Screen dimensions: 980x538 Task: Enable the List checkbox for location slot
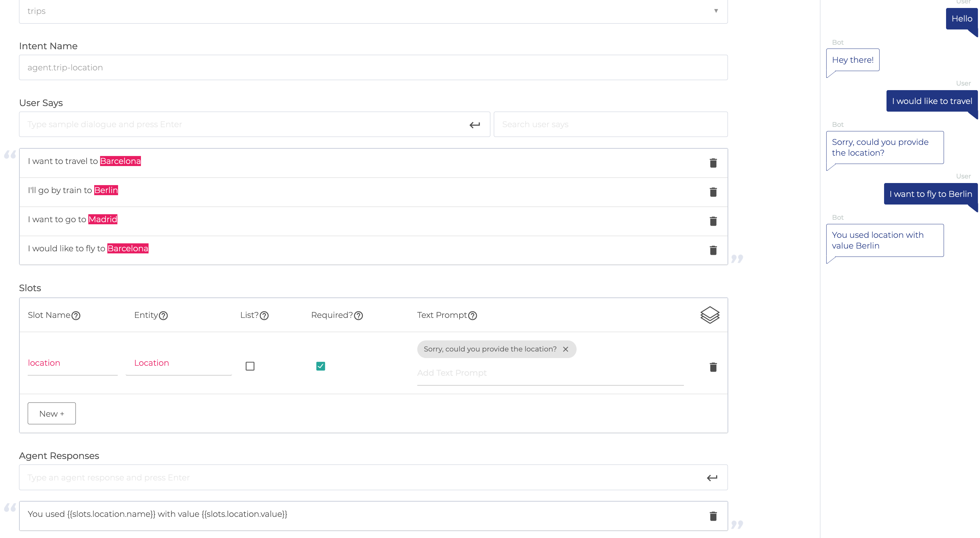(x=250, y=366)
